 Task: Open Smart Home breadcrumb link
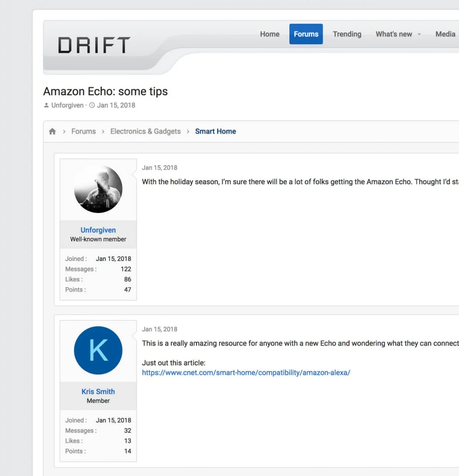tap(215, 131)
